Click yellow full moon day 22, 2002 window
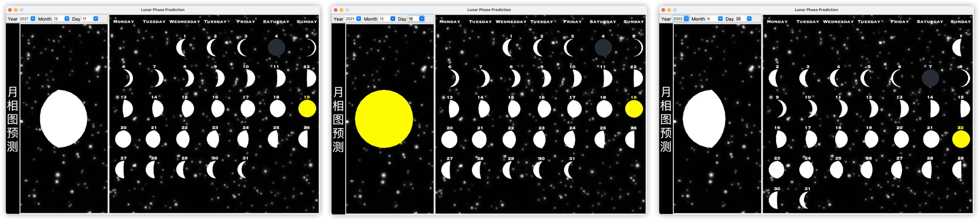980x221 pixels. 961,139
